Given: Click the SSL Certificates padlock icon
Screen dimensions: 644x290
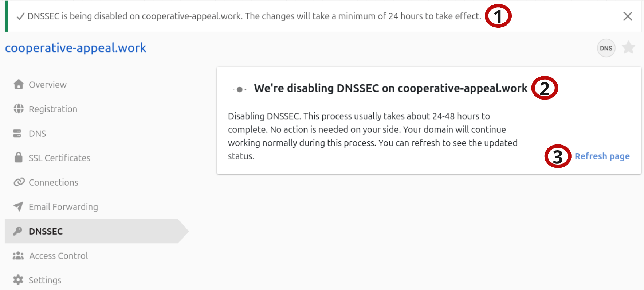Looking at the screenshot, I should coord(18,158).
